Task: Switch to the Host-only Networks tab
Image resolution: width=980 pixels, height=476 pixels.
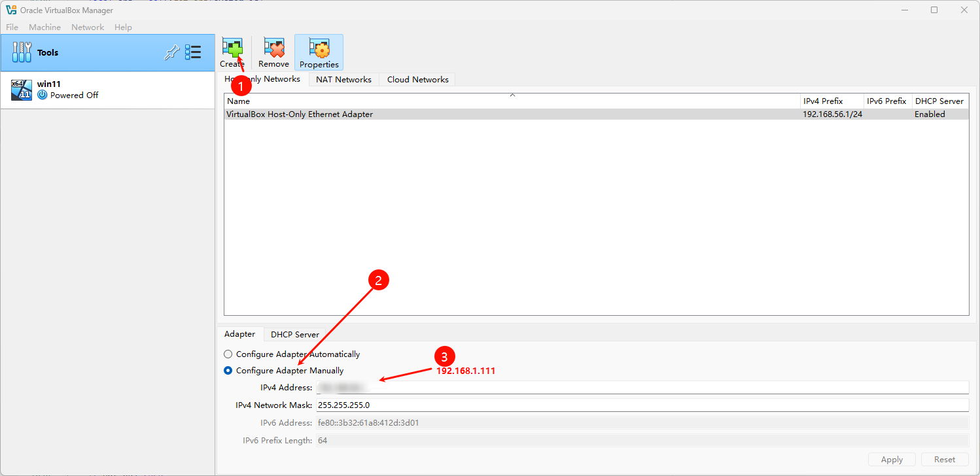Action: 262,79
